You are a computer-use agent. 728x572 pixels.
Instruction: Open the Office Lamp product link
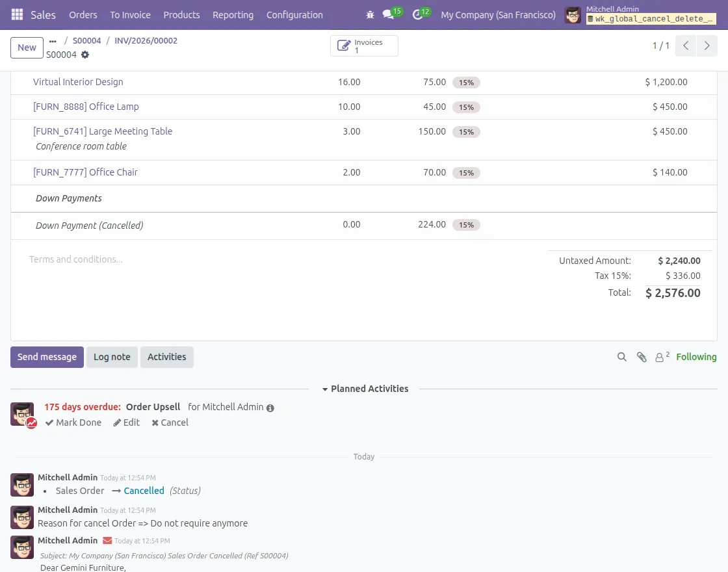(x=86, y=107)
